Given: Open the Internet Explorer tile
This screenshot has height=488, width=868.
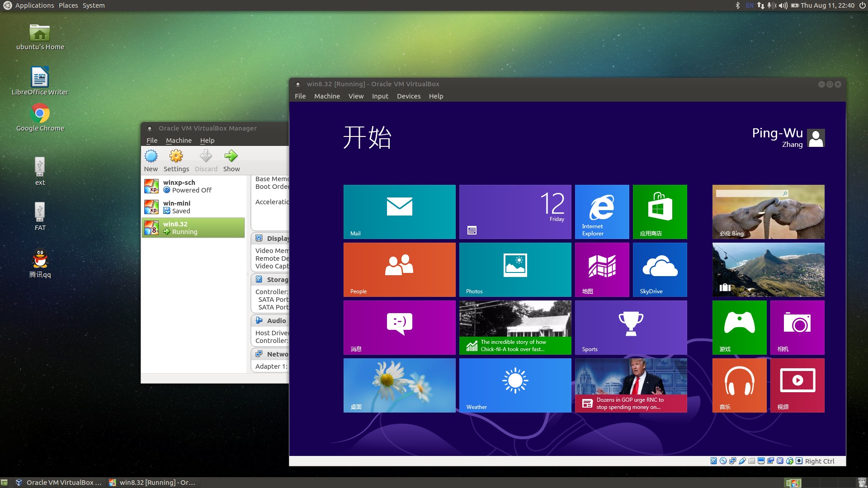Looking at the screenshot, I should coord(602,212).
